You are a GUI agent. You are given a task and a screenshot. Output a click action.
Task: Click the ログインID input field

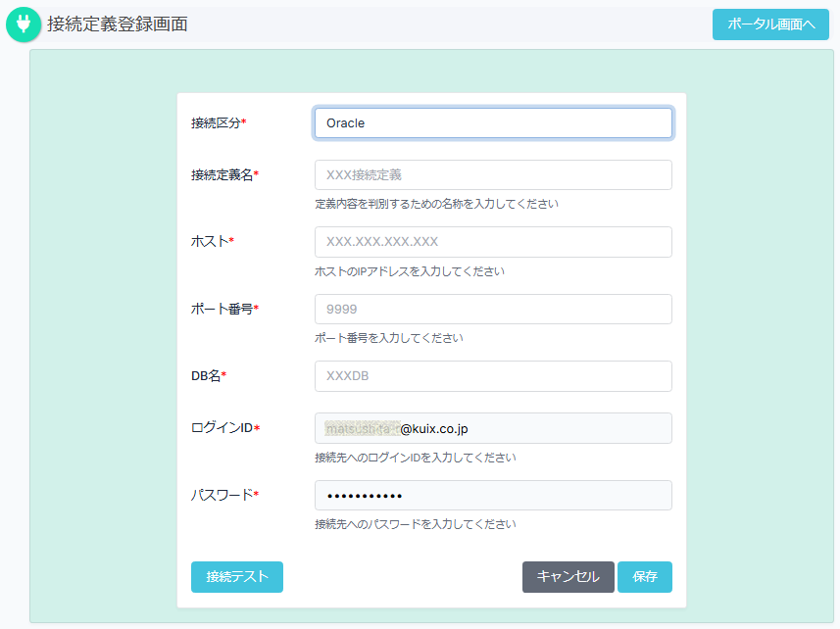[x=493, y=428]
